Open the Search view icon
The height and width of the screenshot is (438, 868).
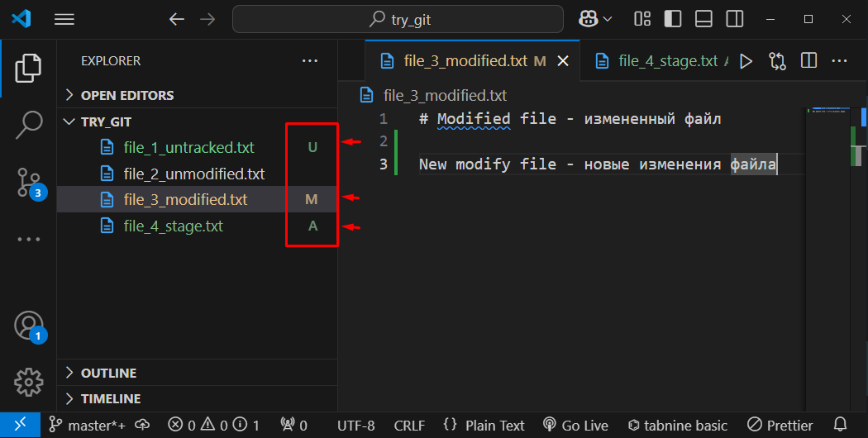28,125
